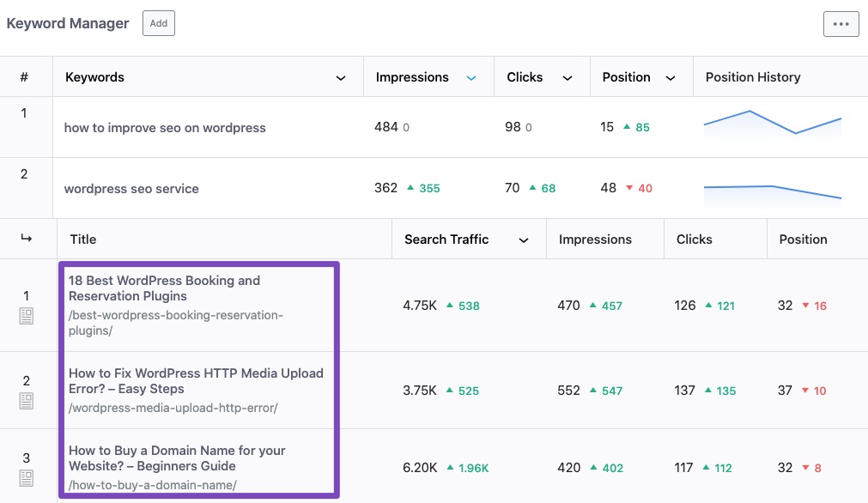The image size is (868, 503).
Task: Click the Position History column header
Action: (x=752, y=77)
